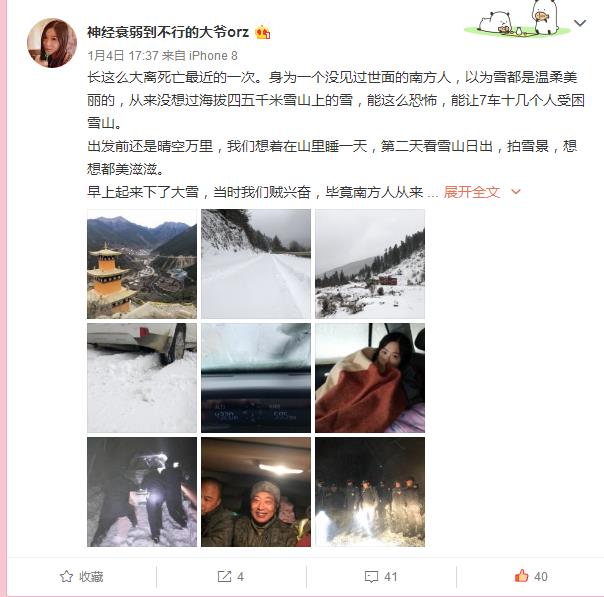Open the post options chevron menu
Viewport: 604px width, 597px height.
(580, 23)
